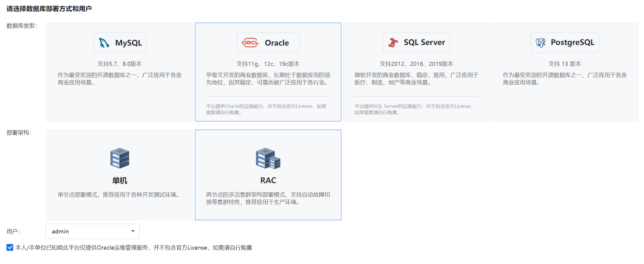This screenshot has height=264, width=644.
Task: Click the MySQL label button
Action: [120, 43]
